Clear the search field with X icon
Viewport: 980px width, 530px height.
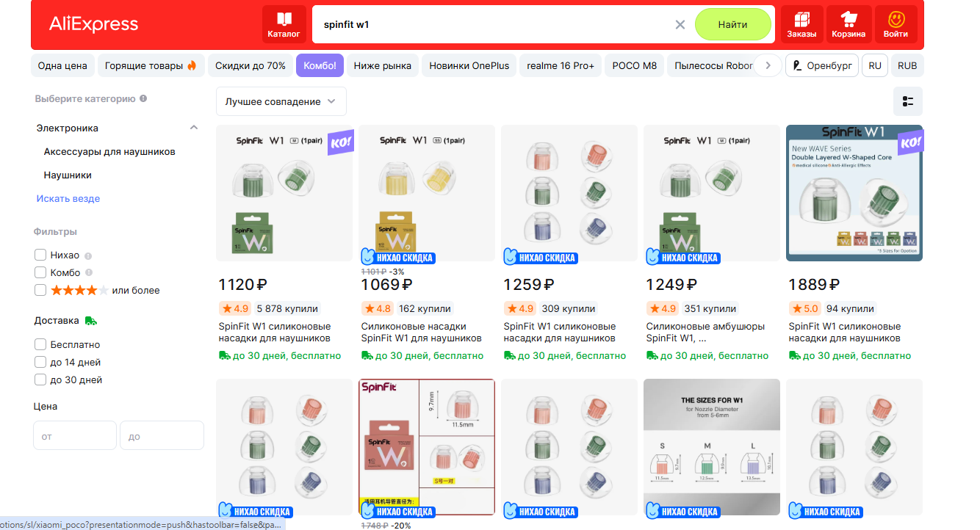pyautogui.click(x=680, y=25)
